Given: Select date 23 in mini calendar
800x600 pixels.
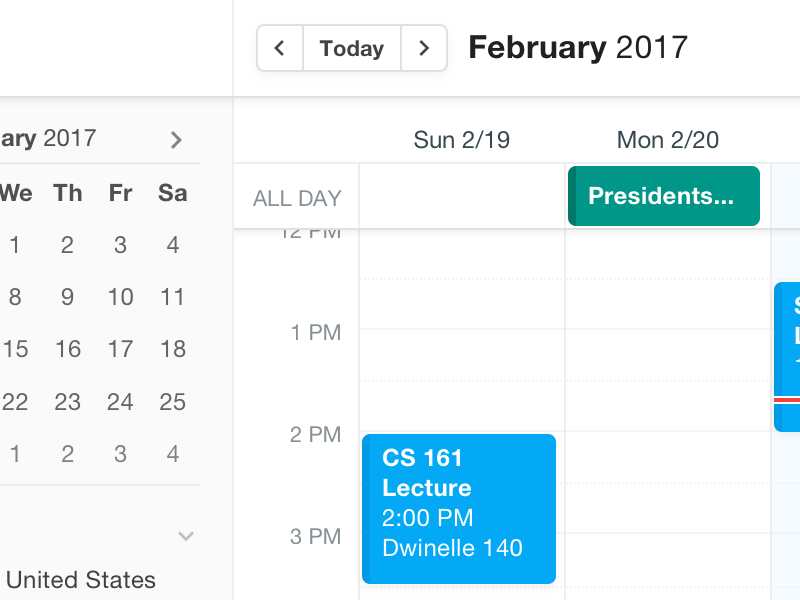Looking at the screenshot, I should 68,402.
